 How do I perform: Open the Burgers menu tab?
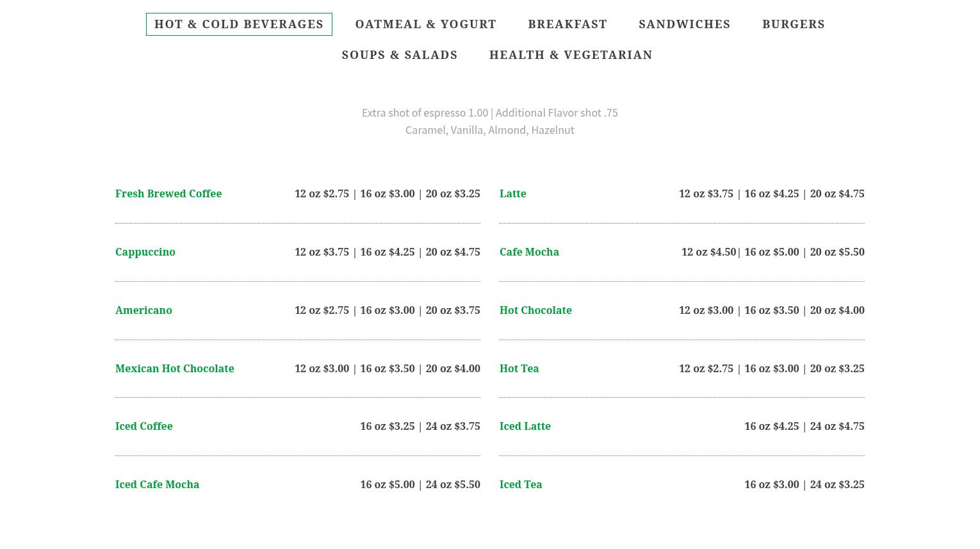click(793, 24)
